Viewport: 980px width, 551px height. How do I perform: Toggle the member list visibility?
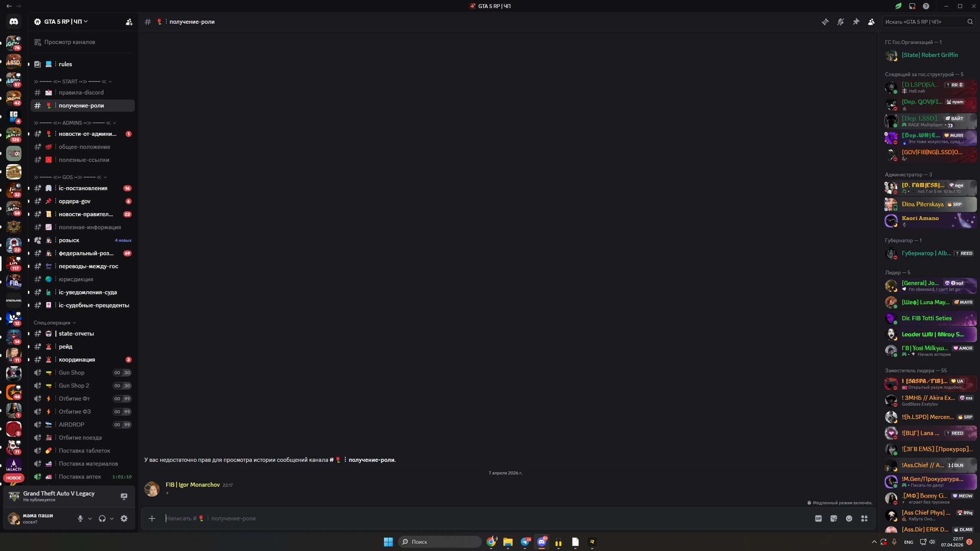click(871, 22)
